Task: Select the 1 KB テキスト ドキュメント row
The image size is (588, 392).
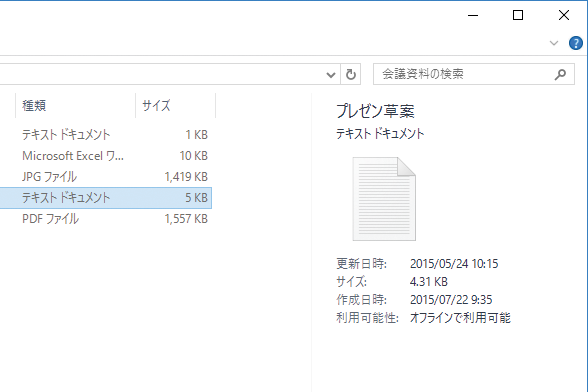Action: click(x=106, y=135)
